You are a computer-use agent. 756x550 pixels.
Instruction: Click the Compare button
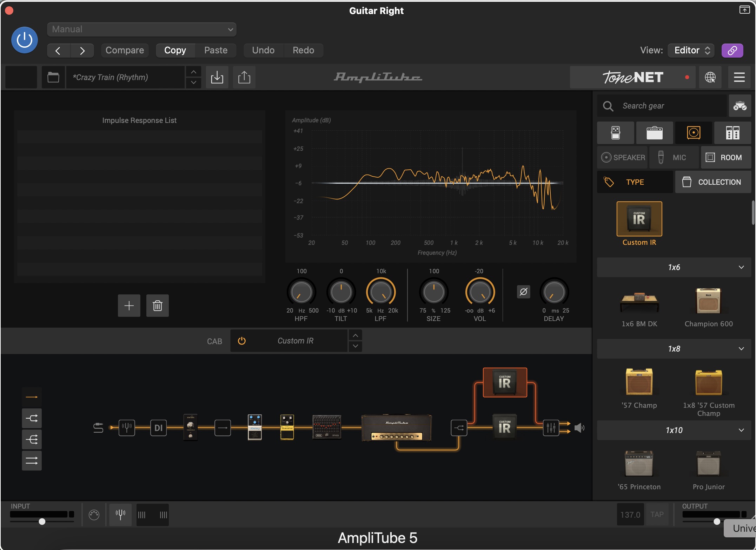125,50
